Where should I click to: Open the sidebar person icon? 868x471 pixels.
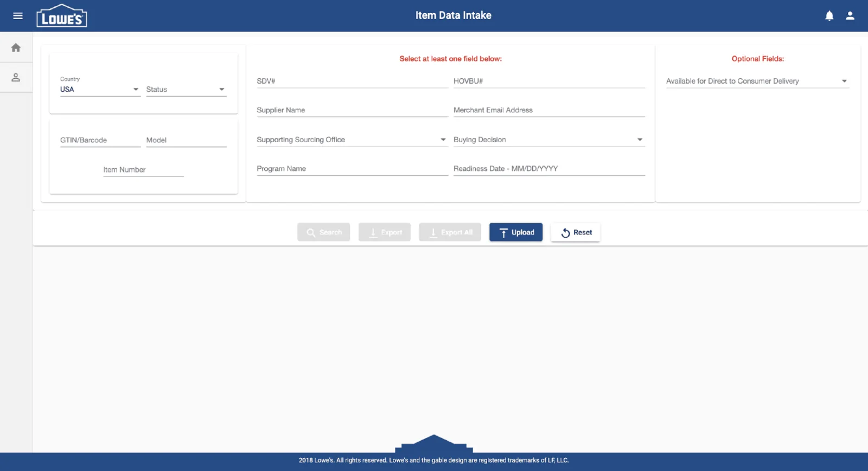point(16,78)
